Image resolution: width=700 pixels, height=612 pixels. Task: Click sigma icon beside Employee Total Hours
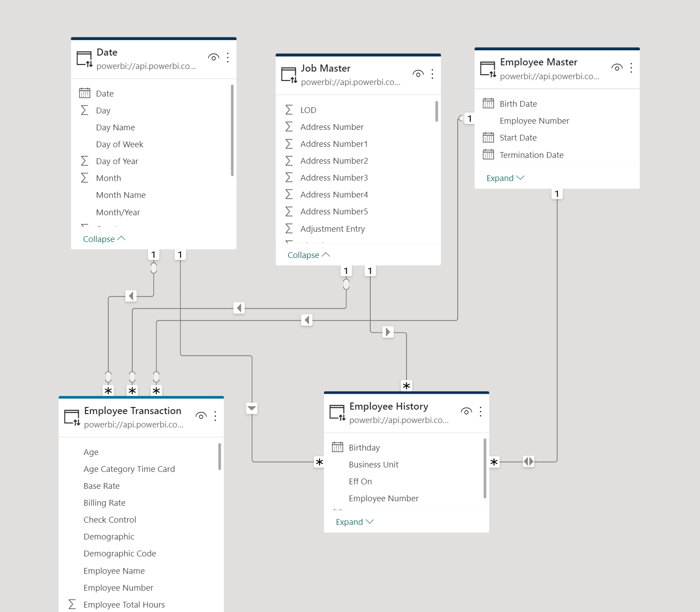(x=72, y=604)
